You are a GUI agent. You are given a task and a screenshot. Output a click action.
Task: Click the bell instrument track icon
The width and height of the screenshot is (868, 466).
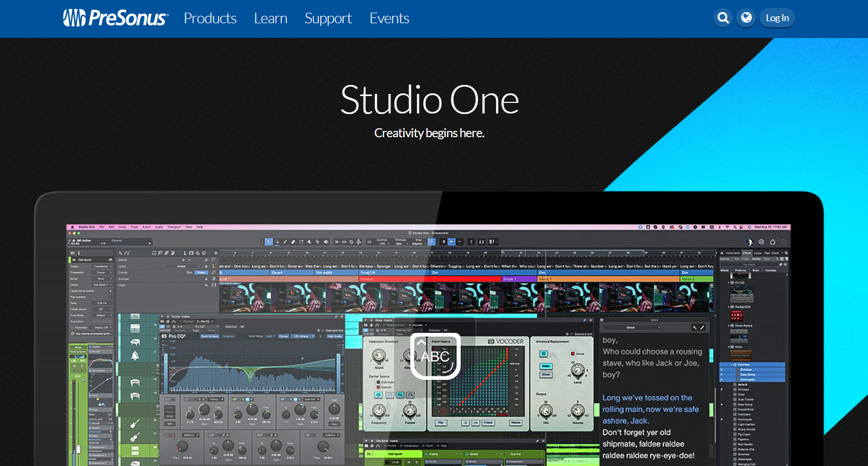coord(135,355)
